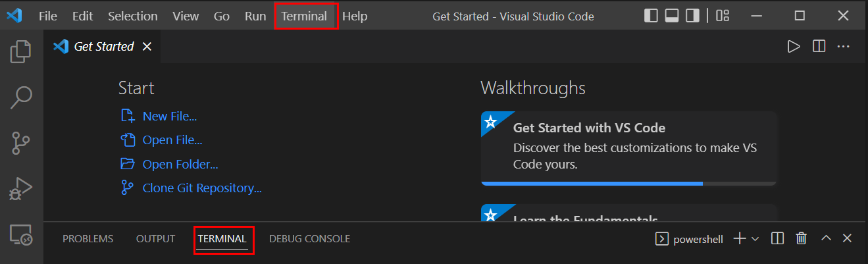Open the Terminal menu

pyautogui.click(x=304, y=16)
